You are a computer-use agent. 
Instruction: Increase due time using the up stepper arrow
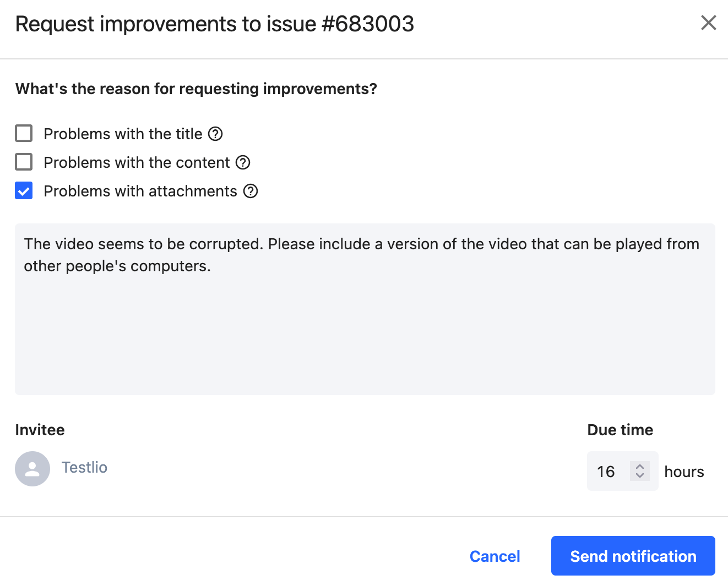pyautogui.click(x=640, y=466)
